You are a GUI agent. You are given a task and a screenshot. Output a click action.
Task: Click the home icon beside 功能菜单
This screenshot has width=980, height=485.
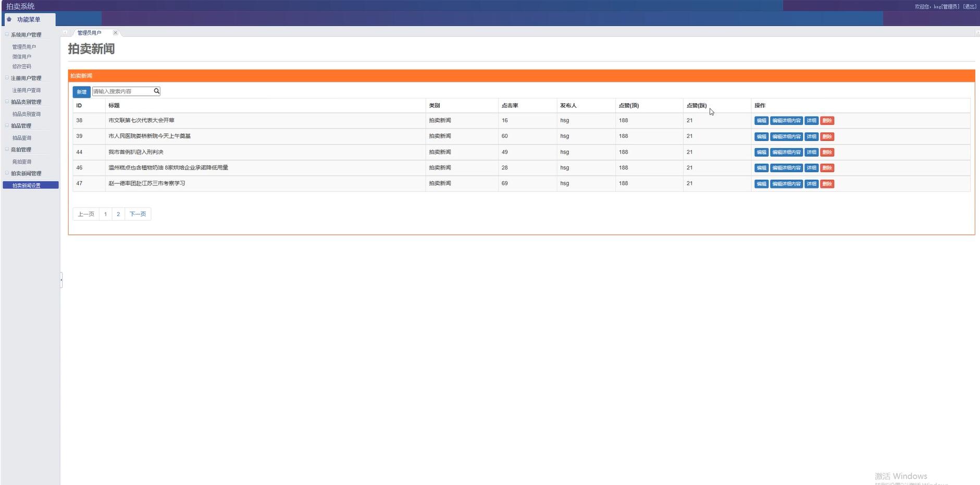point(9,19)
